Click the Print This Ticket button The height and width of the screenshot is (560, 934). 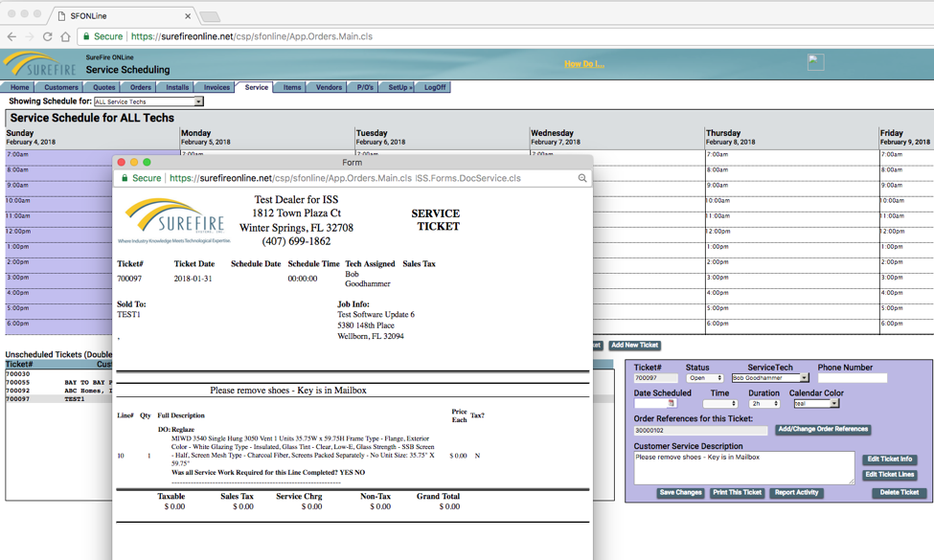pos(737,493)
